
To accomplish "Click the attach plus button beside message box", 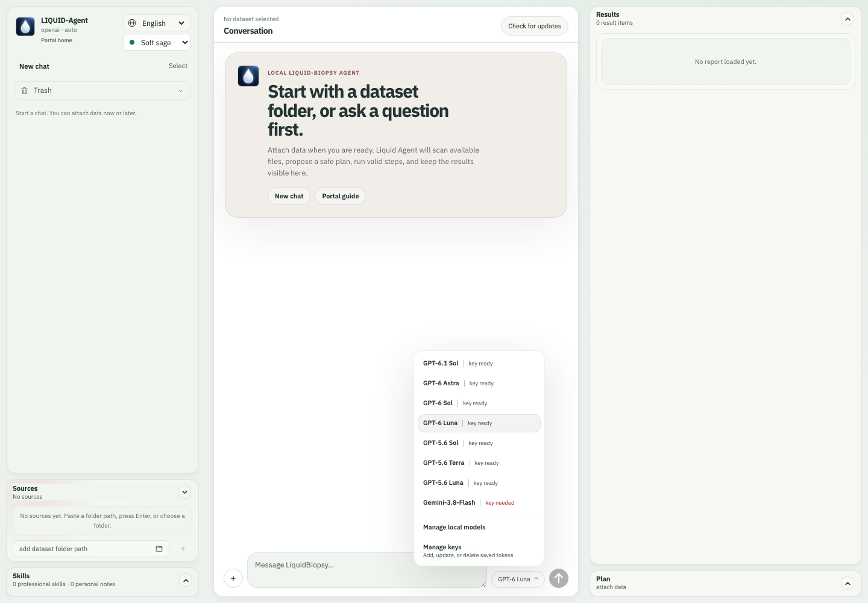I will tap(233, 579).
